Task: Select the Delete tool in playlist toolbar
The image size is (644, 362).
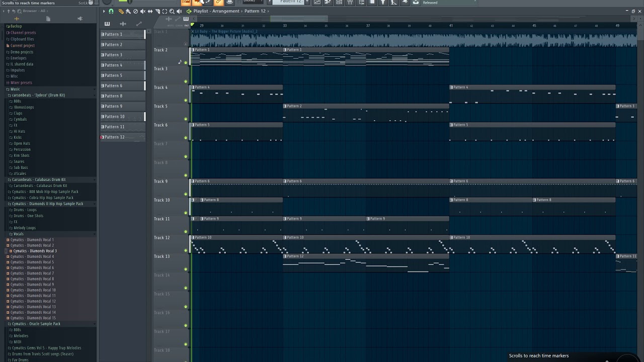Action: [135, 11]
